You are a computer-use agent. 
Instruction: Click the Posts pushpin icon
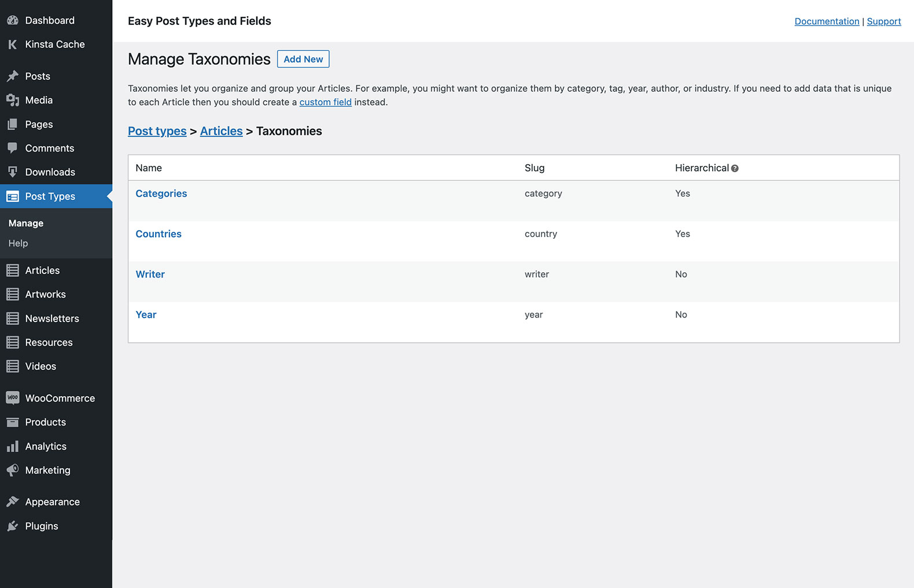tap(12, 76)
